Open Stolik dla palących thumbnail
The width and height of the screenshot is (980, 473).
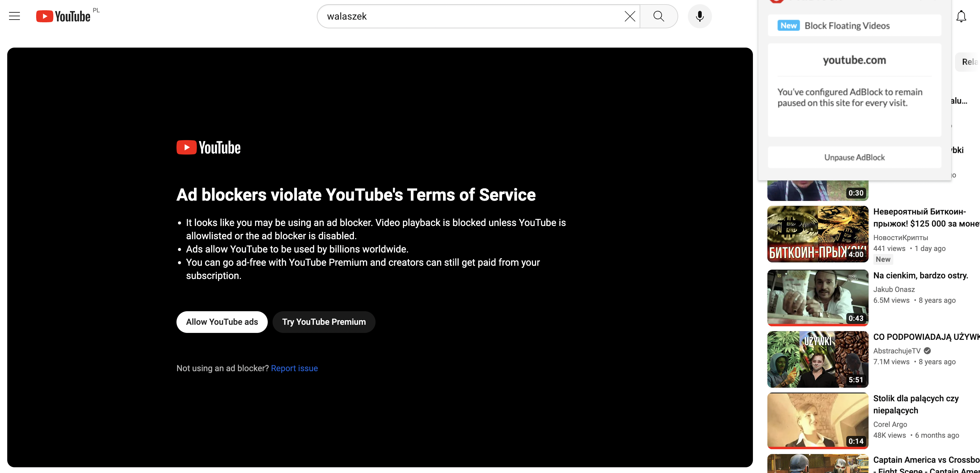click(x=818, y=421)
